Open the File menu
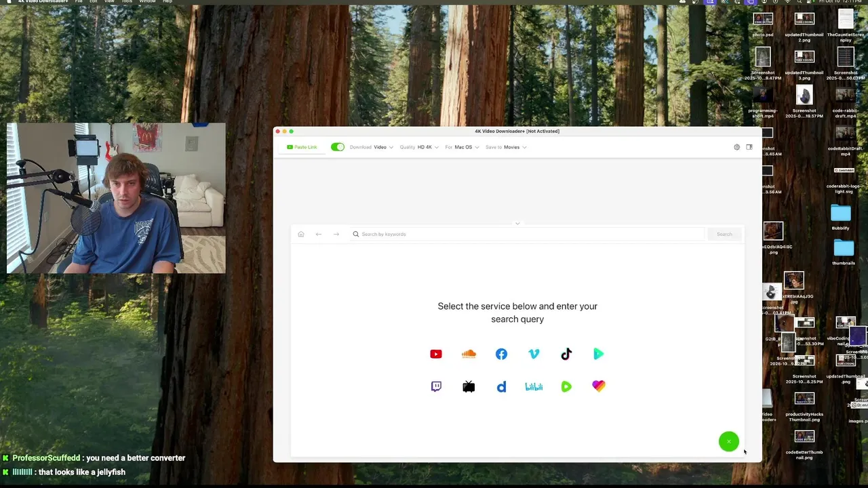Screen dimensions: 868x488 click(x=79, y=1)
